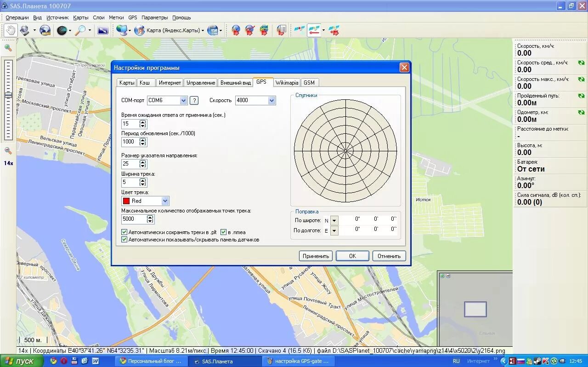This screenshot has width=588, height=367.
Task: Click the red track color swatch
Action: (126, 201)
